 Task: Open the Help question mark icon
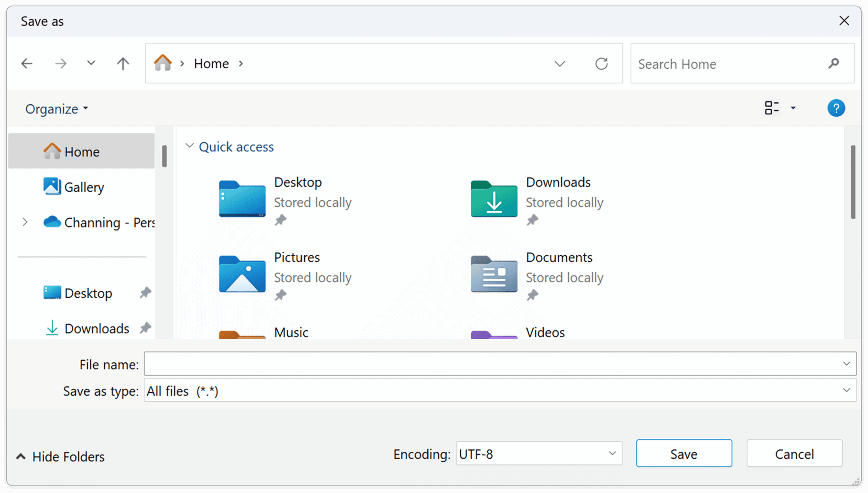(836, 108)
